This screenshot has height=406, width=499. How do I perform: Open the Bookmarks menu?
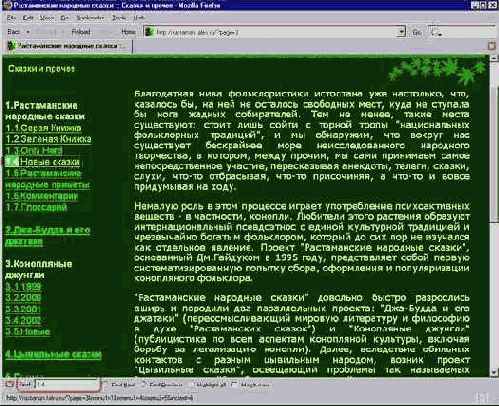coord(90,18)
